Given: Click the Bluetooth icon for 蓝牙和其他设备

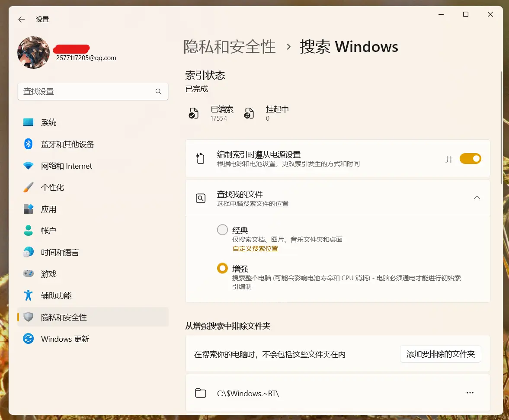Looking at the screenshot, I should 28,144.
